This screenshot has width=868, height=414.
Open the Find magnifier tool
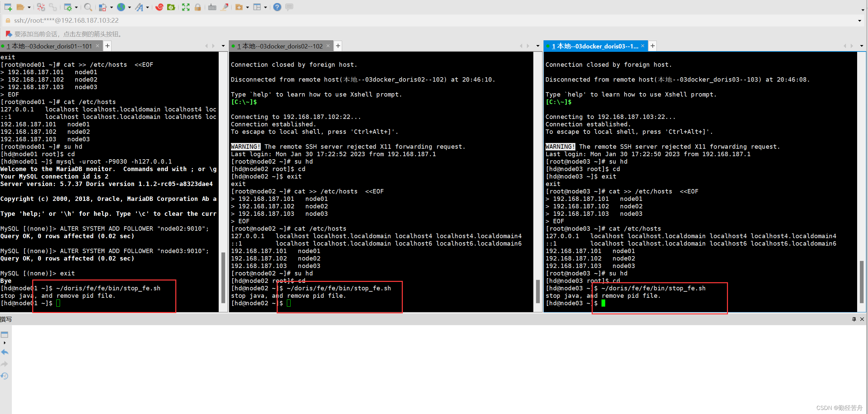pyautogui.click(x=88, y=7)
